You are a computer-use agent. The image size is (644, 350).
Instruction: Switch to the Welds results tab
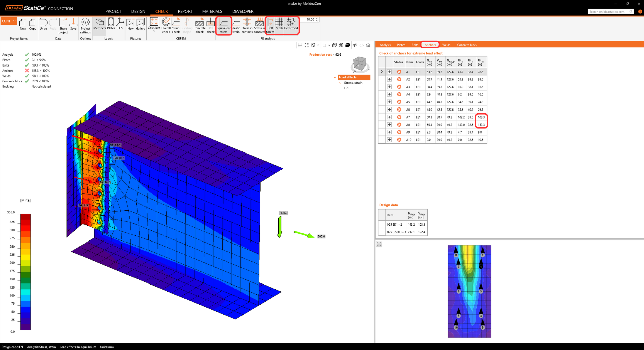point(446,45)
